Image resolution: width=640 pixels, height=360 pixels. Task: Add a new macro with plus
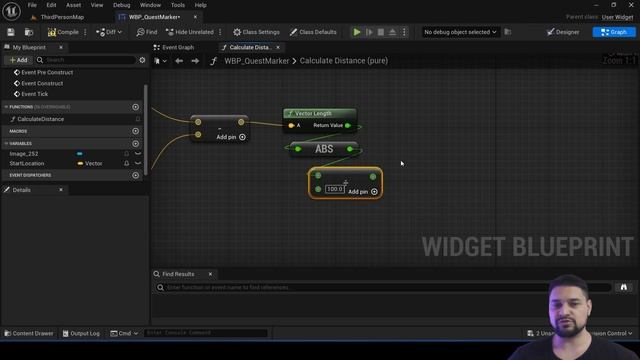tap(136, 131)
